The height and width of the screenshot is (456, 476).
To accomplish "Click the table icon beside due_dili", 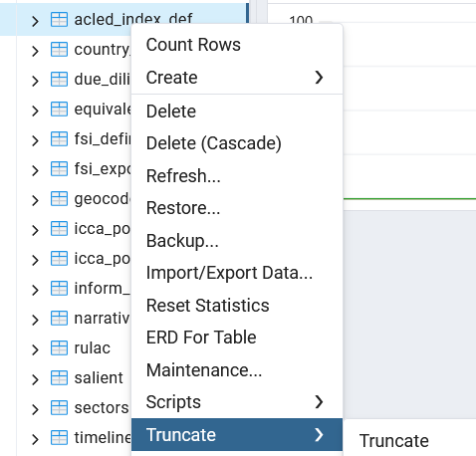I will click(x=59, y=80).
